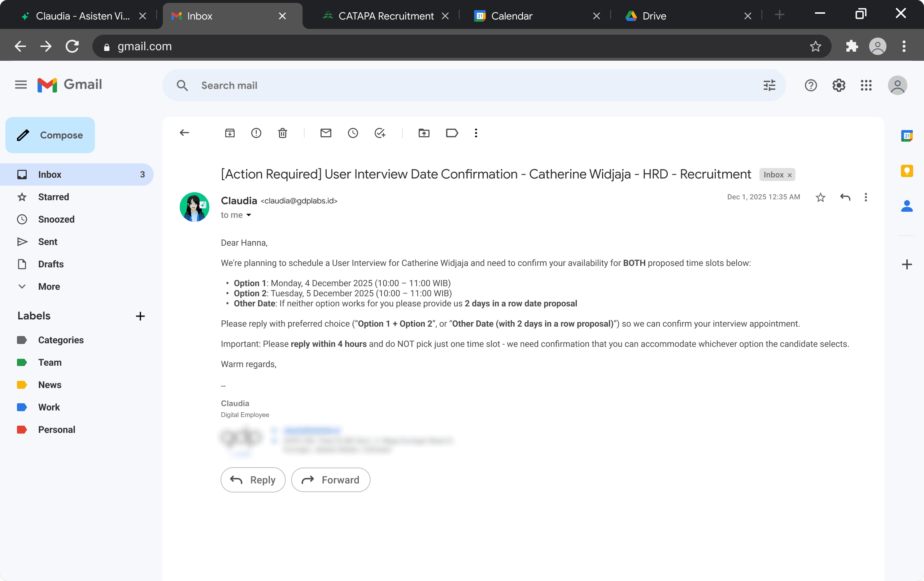Star this message from Claudia
This screenshot has height=581, width=924.
point(820,197)
